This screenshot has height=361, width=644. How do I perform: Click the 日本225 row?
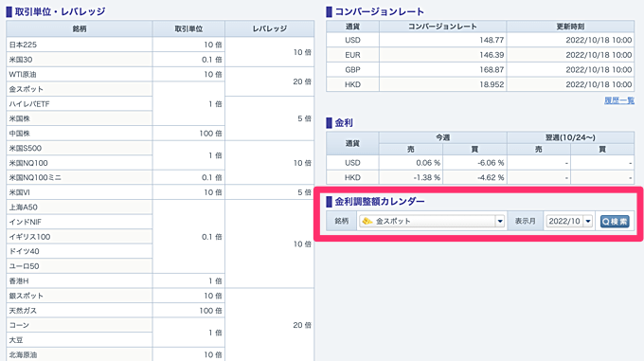click(80, 45)
